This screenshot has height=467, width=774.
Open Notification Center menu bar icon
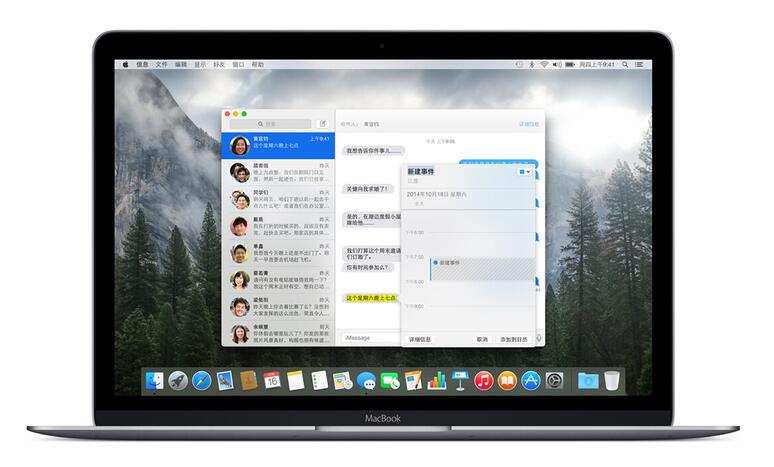click(x=639, y=65)
